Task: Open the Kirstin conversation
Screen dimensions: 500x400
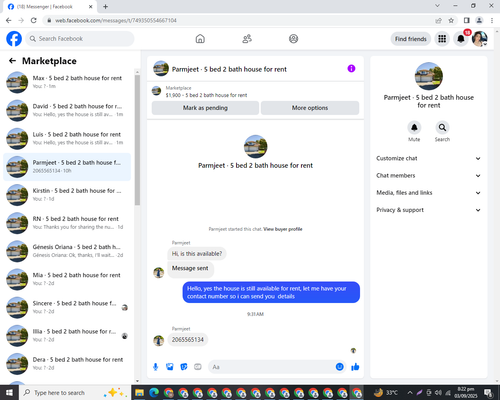Action: 67,195
